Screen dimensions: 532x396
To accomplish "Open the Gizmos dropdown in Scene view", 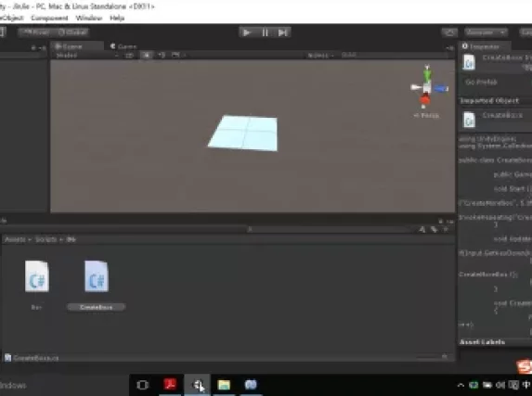I will tap(320, 56).
